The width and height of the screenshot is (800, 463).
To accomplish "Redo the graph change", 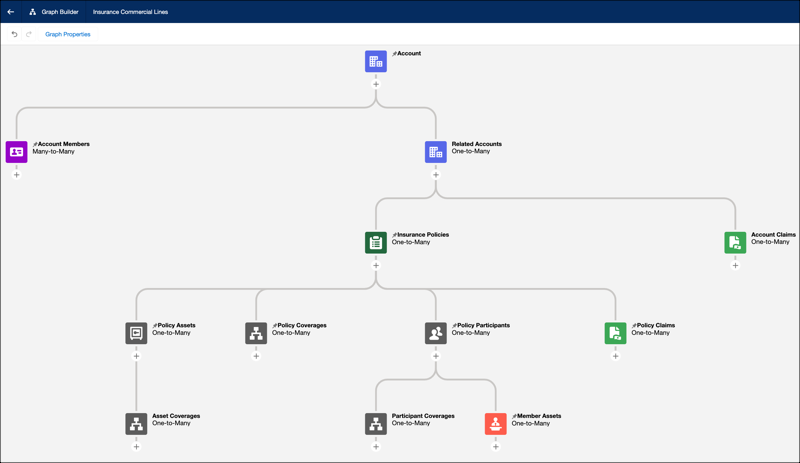I will click(29, 34).
